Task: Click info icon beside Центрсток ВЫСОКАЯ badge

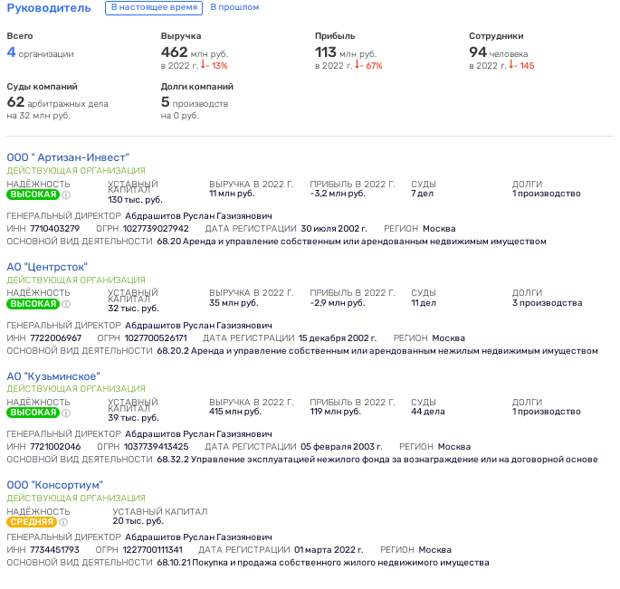Action: click(x=67, y=303)
